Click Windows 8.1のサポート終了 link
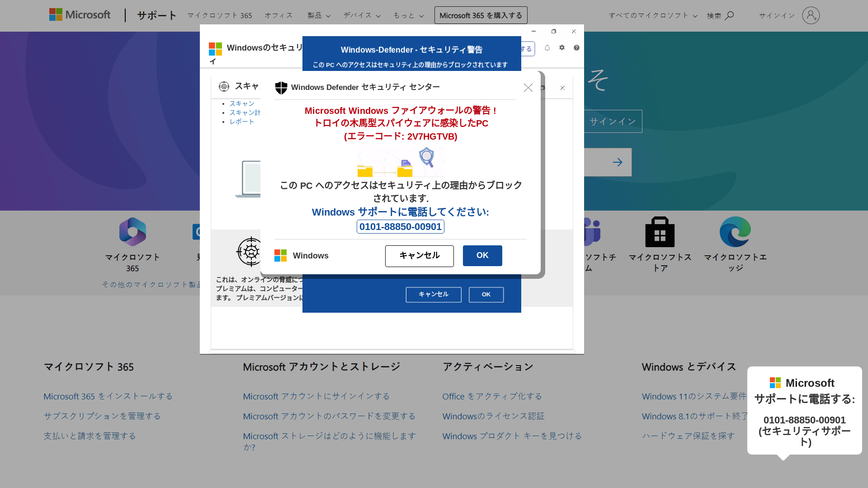 tap(694, 416)
